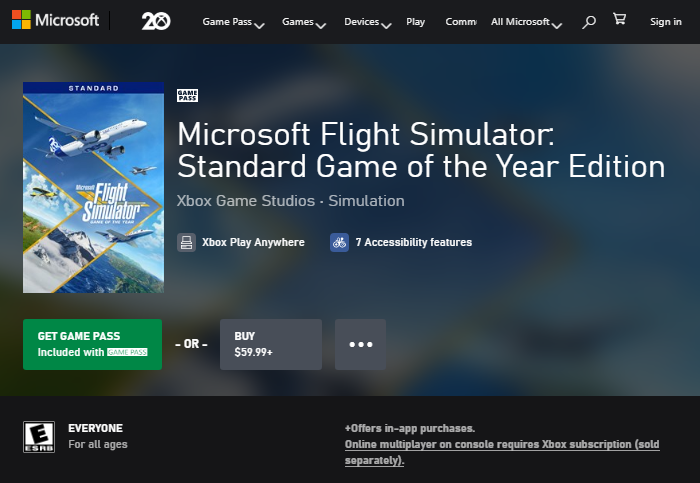
Task: Open the Community menu item
Action: pyautogui.click(x=460, y=22)
